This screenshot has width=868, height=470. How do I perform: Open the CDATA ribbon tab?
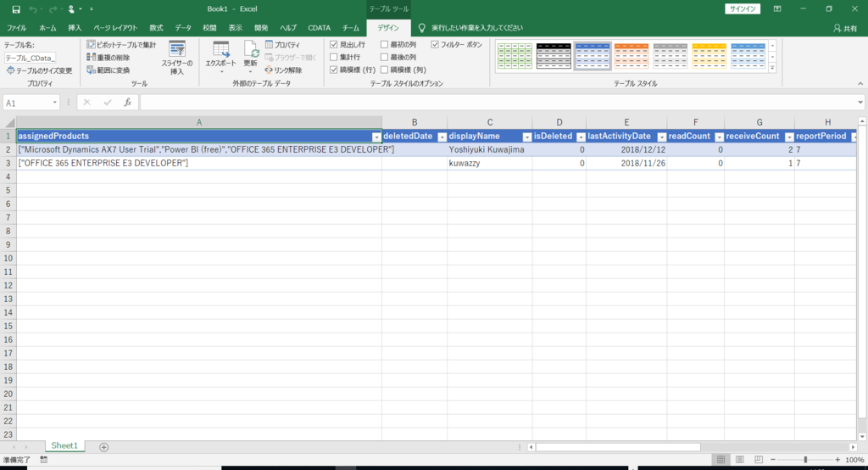[x=320, y=28]
